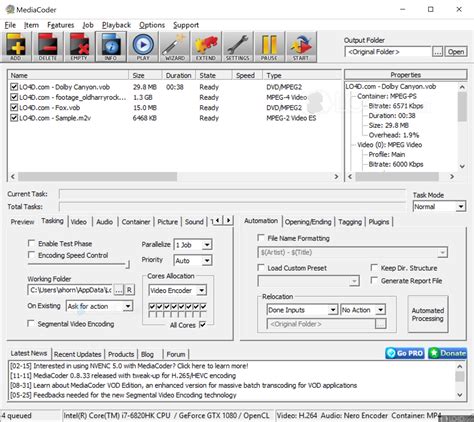The height and width of the screenshot is (422, 474).
Task: Enable File Name Formatting checkbox
Action: coord(261,238)
